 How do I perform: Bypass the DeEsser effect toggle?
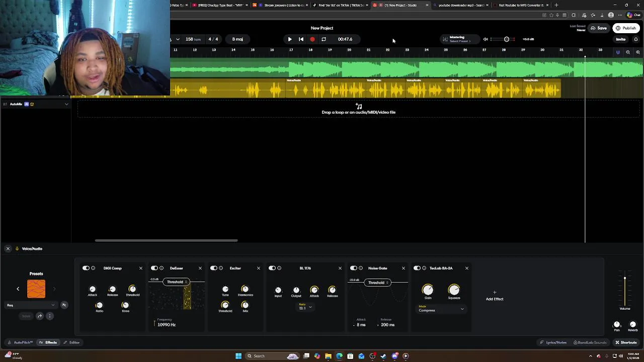(154, 268)
